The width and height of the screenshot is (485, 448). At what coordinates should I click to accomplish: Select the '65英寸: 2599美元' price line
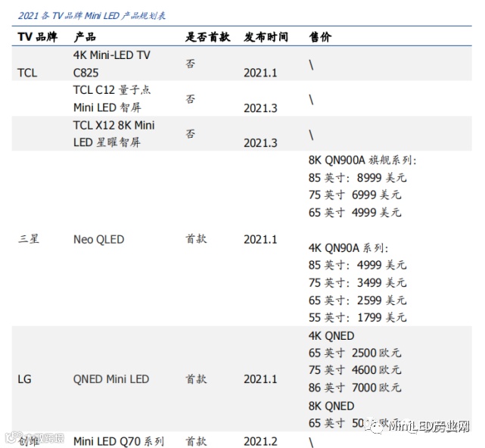point(358,300)
